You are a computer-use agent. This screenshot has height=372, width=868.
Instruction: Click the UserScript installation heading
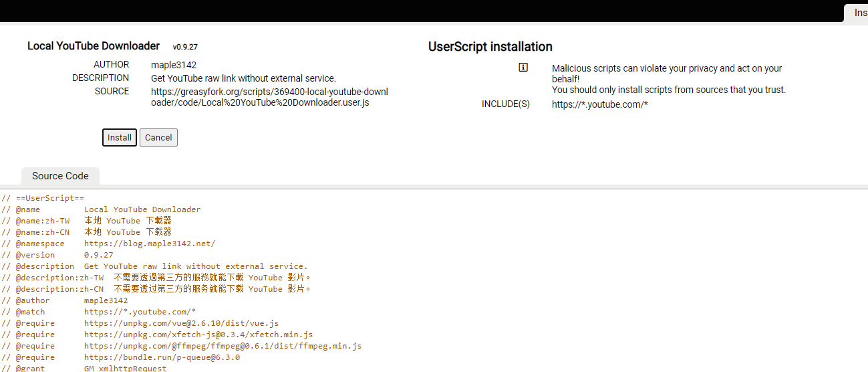coord(490,47)
